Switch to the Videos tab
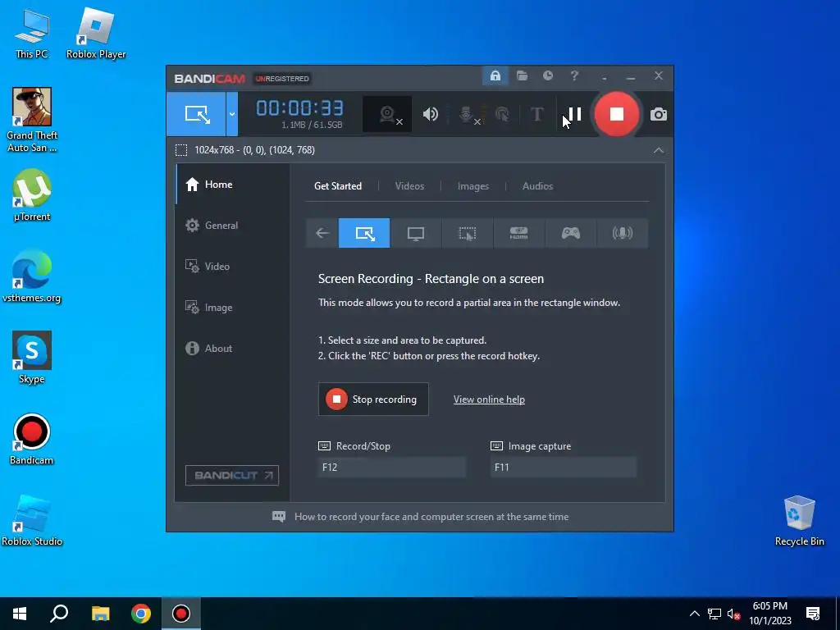Image resolution: width=840 pixels, height=630 pixels. (409, 186)
